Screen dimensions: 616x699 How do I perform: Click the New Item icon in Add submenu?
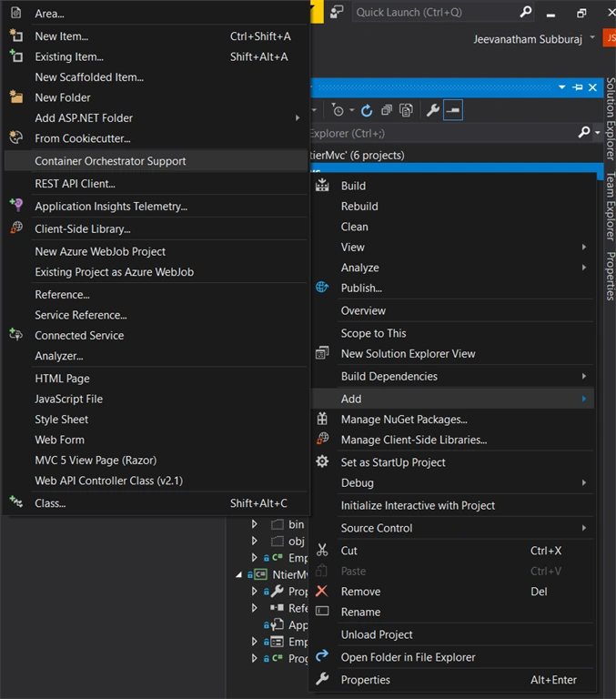[16, 35]
